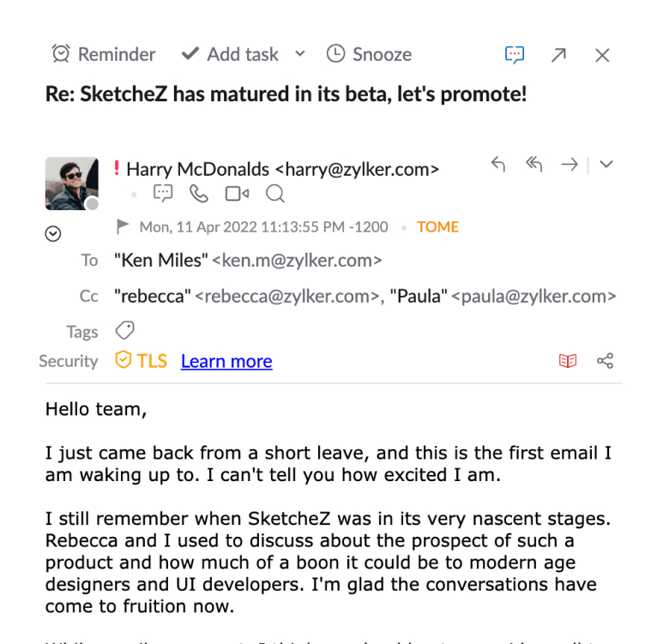Open chat with sender icon
The image size is (651, 644).
(163, 194)
